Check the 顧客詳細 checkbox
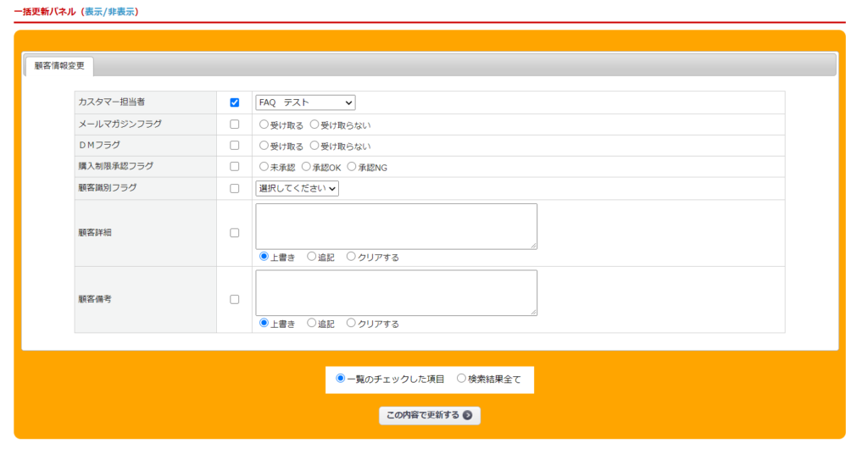 point(235,233)
